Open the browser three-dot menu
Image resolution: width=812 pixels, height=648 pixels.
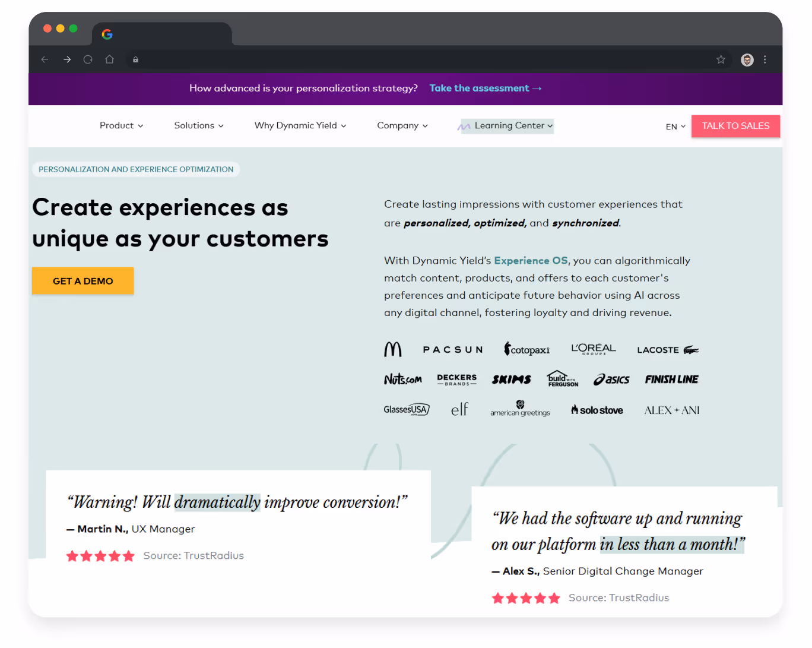[765, 59]
